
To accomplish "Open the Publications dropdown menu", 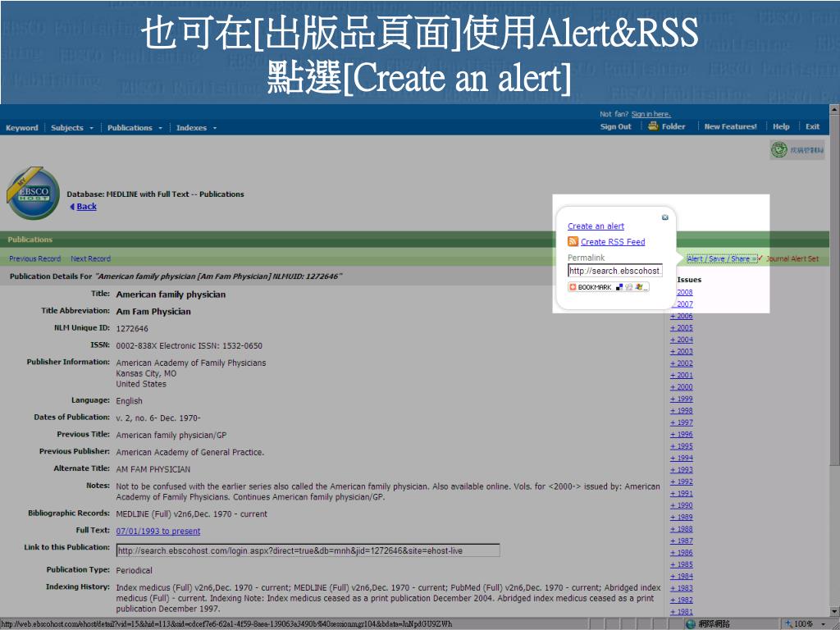I will (x=135, y=127).
